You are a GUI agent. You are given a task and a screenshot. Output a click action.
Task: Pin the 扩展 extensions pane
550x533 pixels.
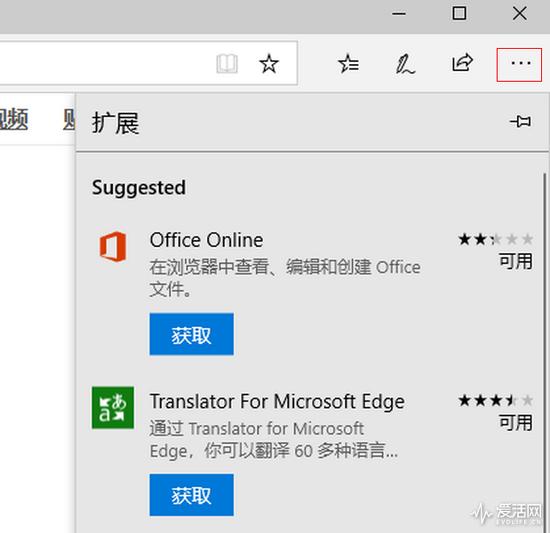[521, 122]
